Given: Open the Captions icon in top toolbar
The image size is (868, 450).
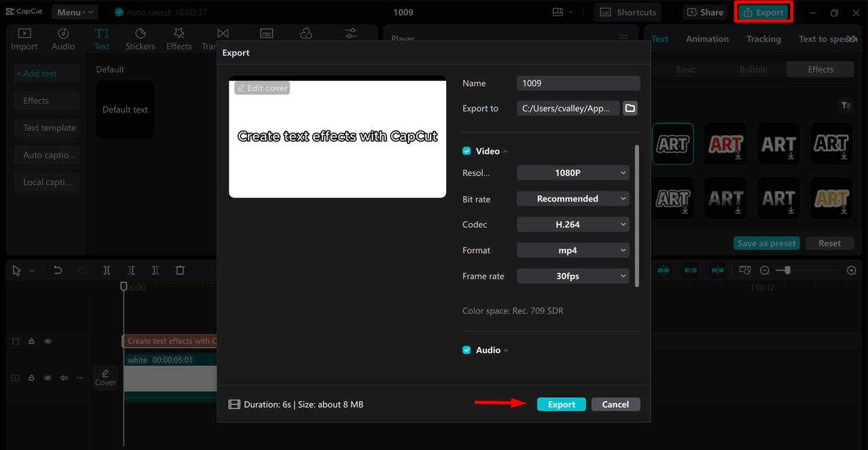Looking at the screenshot, I should tap(267, 34).
